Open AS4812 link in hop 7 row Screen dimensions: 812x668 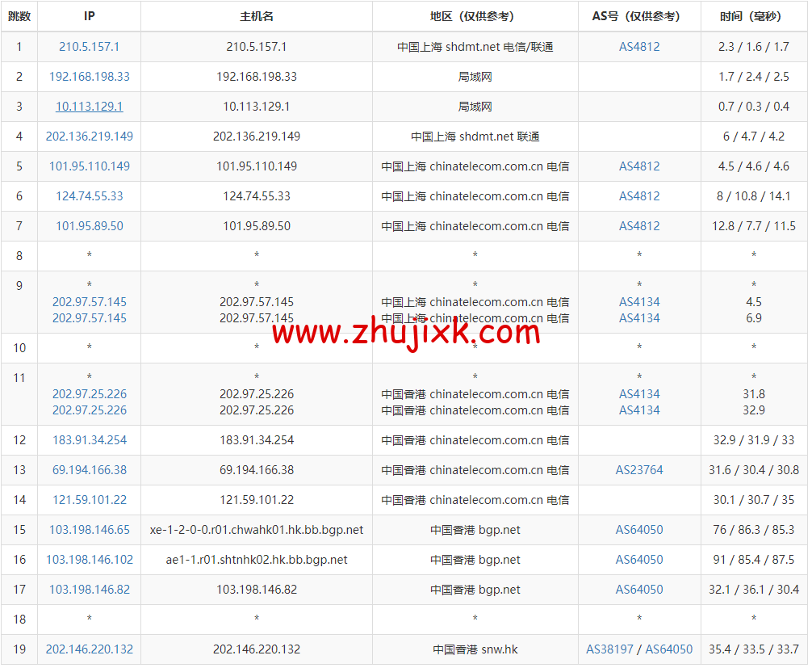[639, 226]
